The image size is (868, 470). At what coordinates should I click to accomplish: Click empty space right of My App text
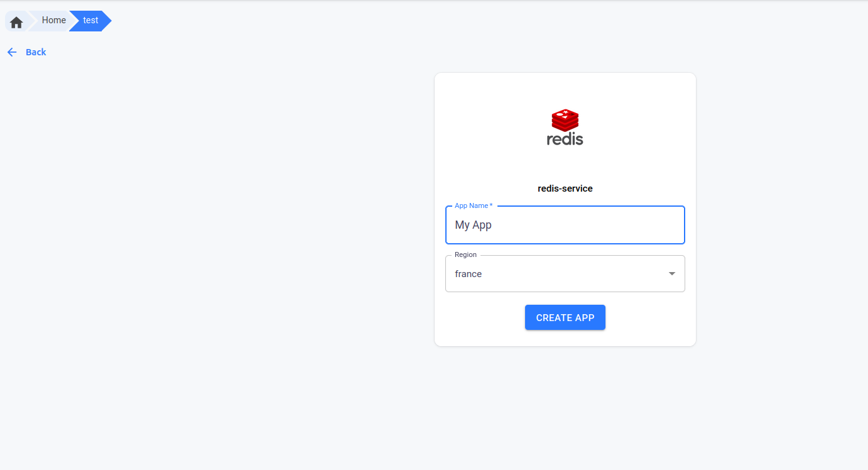point(597,225)
